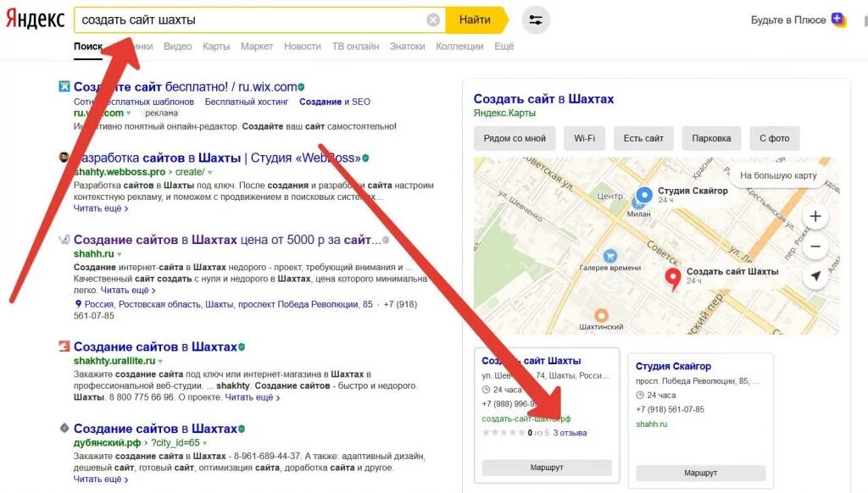Open Создание сайтов в Шахтах цена от 5000 link
The image size is (868, 493).
(227, 240)
